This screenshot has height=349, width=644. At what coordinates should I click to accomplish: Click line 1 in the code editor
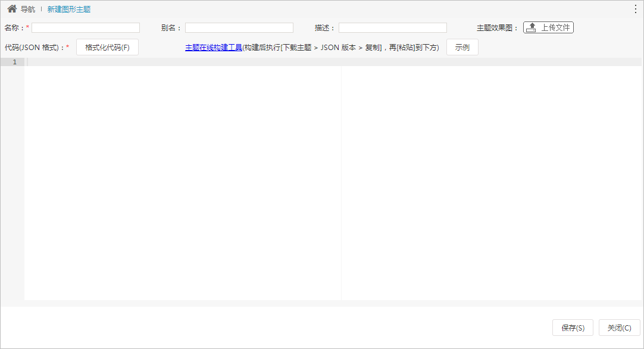click(333, 62)
